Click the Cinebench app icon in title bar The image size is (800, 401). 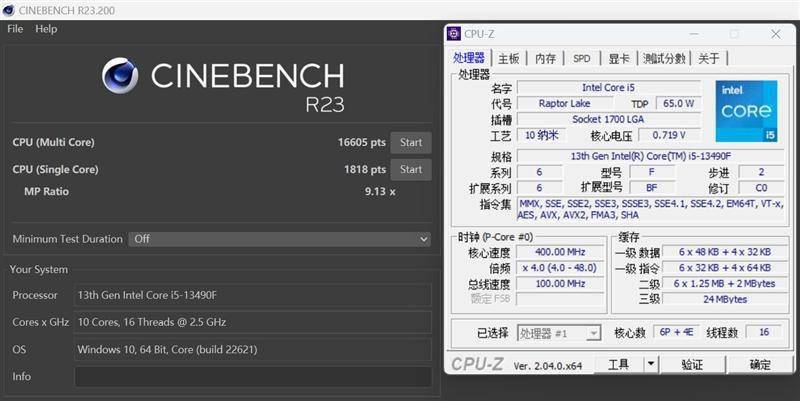[x=9, y=10]
